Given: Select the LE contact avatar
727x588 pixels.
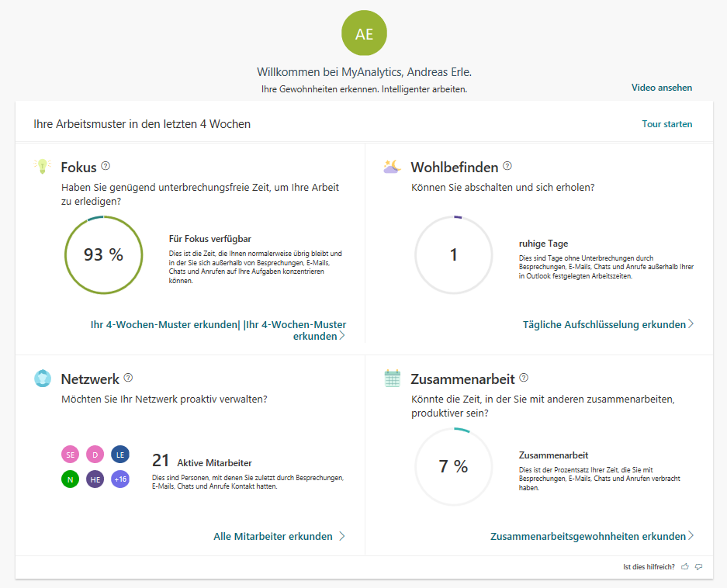Looking at the screenshot, I should coord(120,455).
